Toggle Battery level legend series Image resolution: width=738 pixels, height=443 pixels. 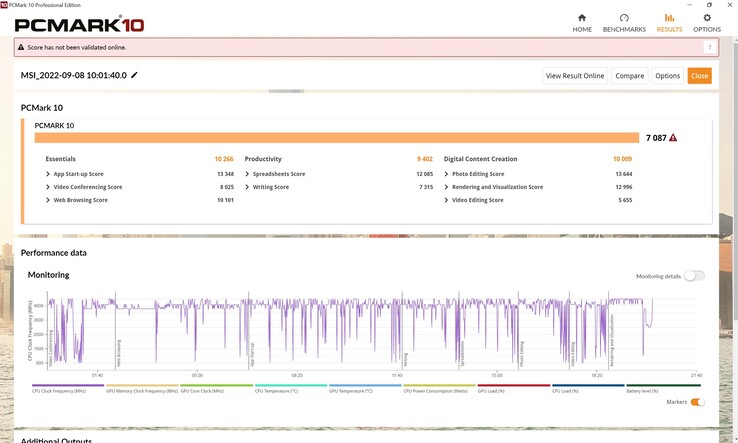click(x=664, y=388)
